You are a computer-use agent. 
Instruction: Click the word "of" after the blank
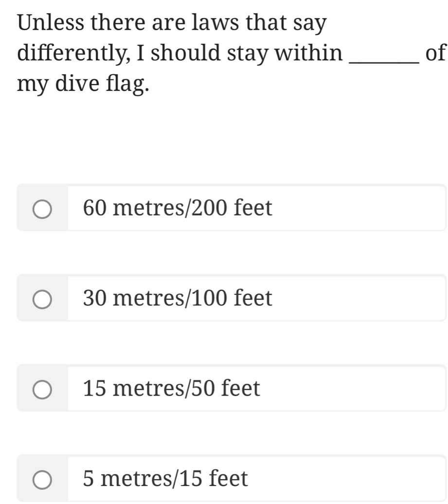click(434, 53)
